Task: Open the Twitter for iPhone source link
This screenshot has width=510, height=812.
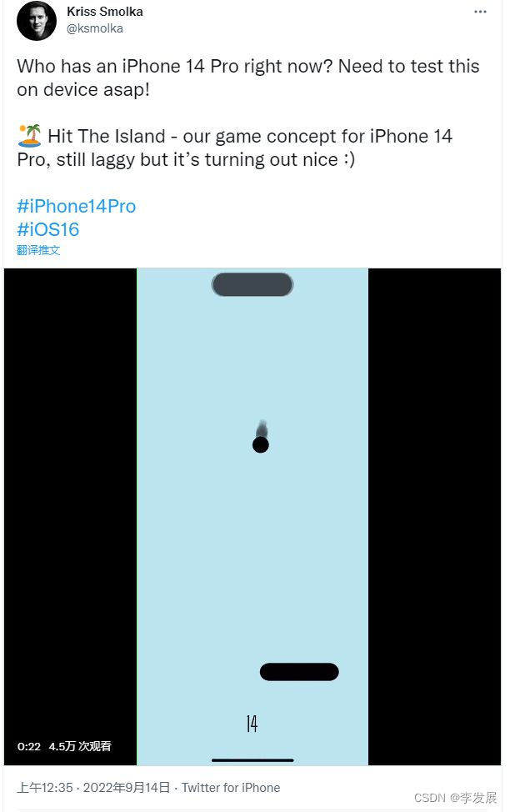Action: [x=231, y=788]
